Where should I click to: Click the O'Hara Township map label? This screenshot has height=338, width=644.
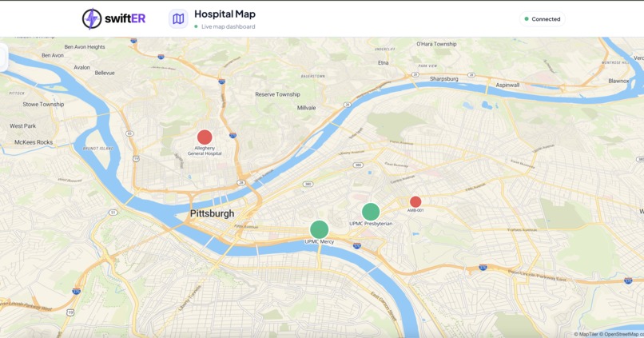436,44
